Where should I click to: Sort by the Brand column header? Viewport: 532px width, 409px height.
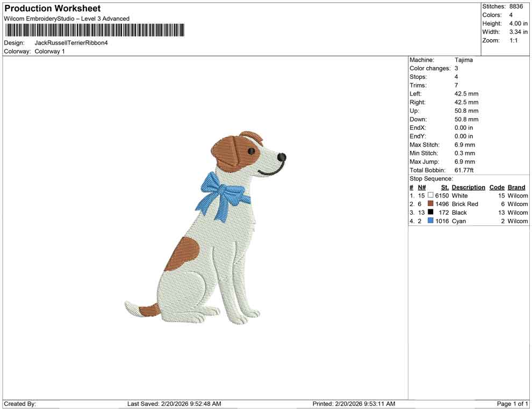[x=516, y=187]
